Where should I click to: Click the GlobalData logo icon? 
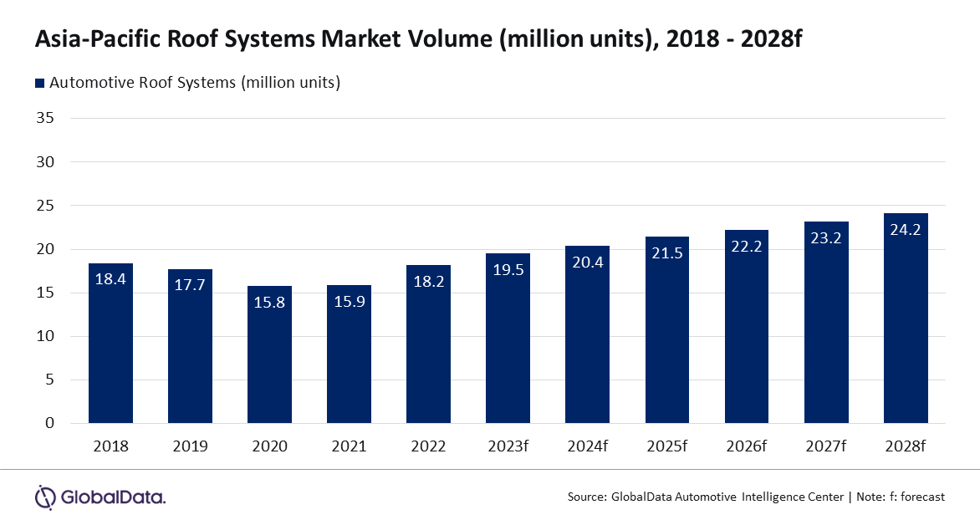(45, 497)
